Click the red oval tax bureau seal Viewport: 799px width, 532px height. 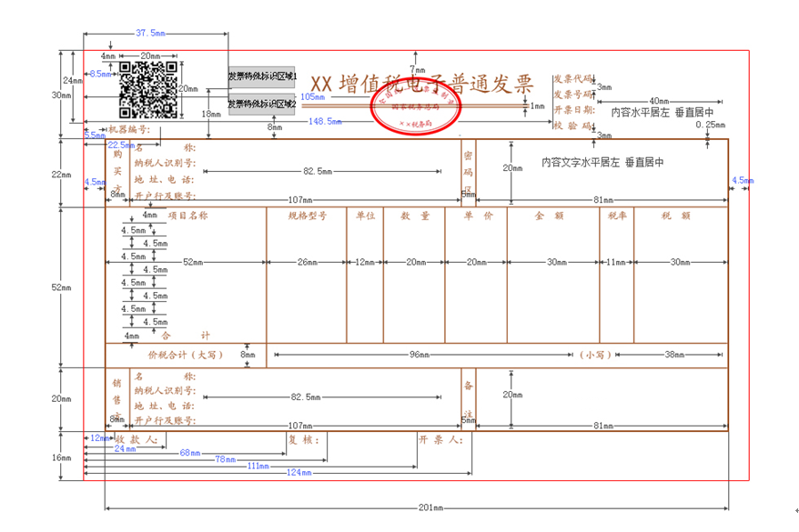click(x=415, y=108)
